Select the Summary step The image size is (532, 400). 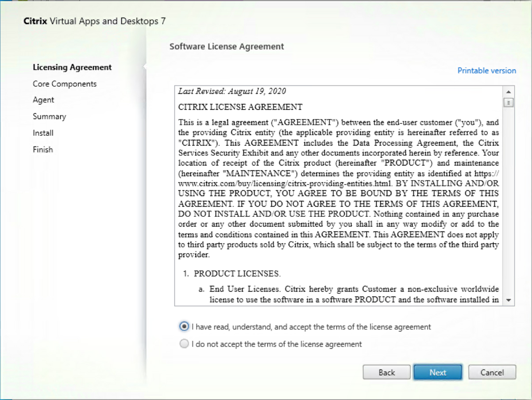pos(50,116)
